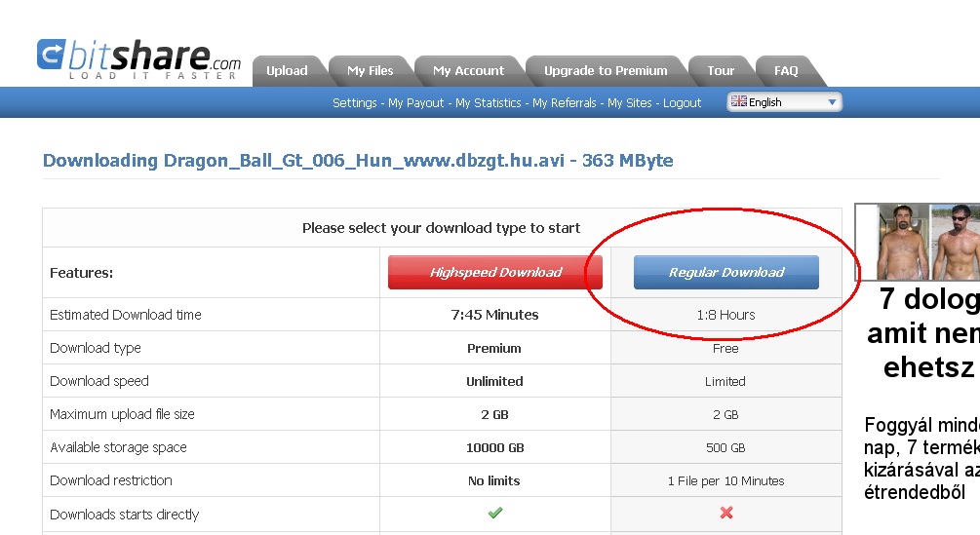Click '7:45 Minutes' estimated time cell

tap(494, 315)
